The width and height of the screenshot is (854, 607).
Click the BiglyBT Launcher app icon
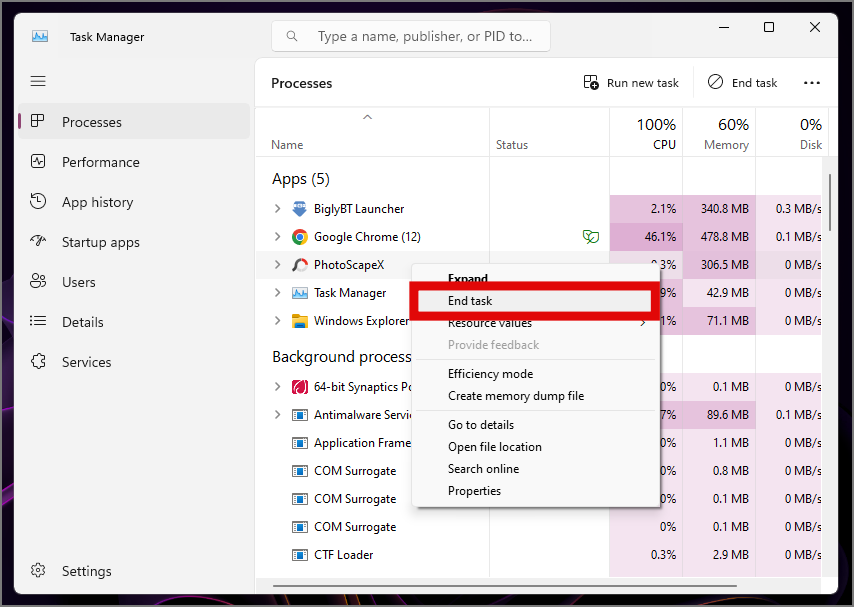click(x=300, y=209)
